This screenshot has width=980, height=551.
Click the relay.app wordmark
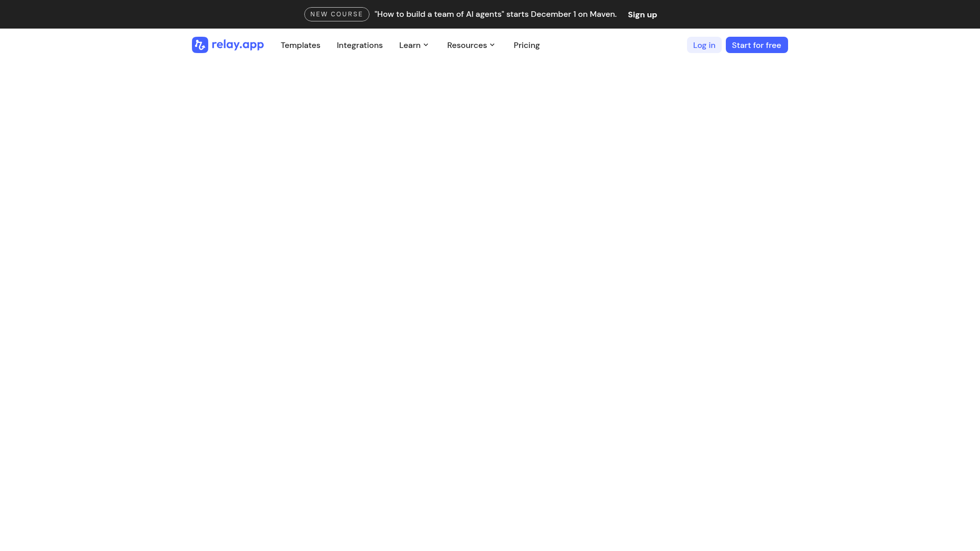[x=238, y=45]
